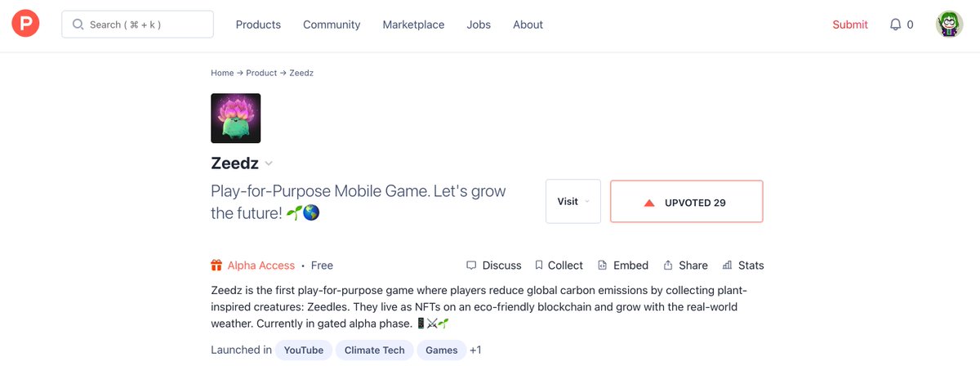The height and width of the screenshot is (375, 980).
Task: Open the Marketplace menu
Action: click(413, 25)
